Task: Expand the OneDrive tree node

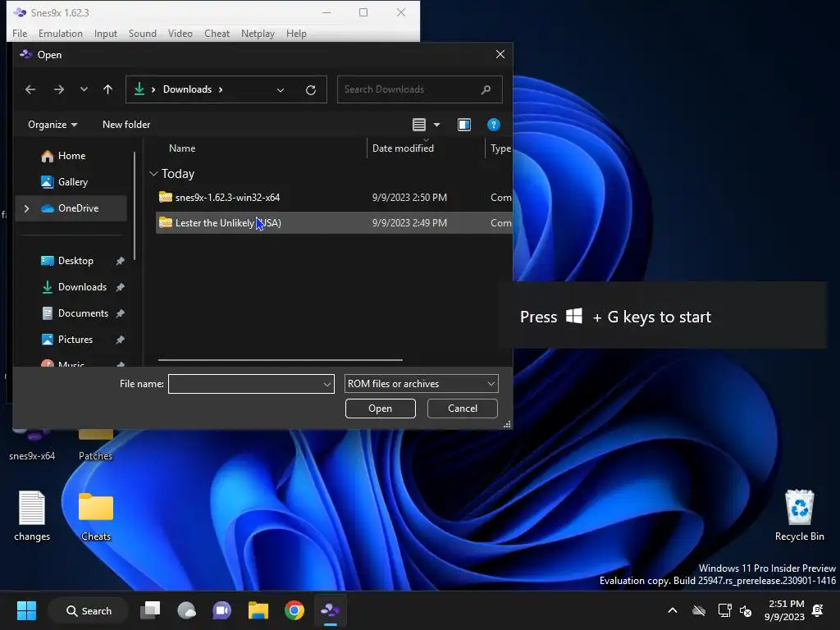Action: pos(26,208)
